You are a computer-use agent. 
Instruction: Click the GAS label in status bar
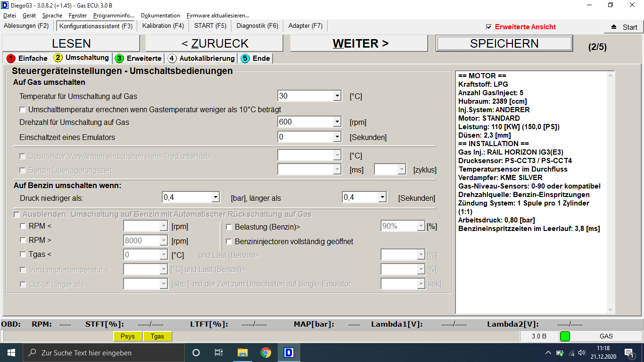click(606, 336)
